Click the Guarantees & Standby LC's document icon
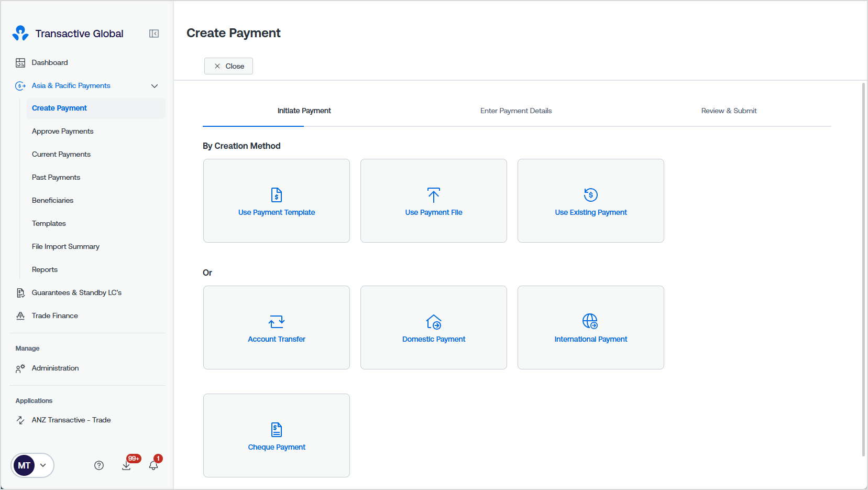 (20, 293)
